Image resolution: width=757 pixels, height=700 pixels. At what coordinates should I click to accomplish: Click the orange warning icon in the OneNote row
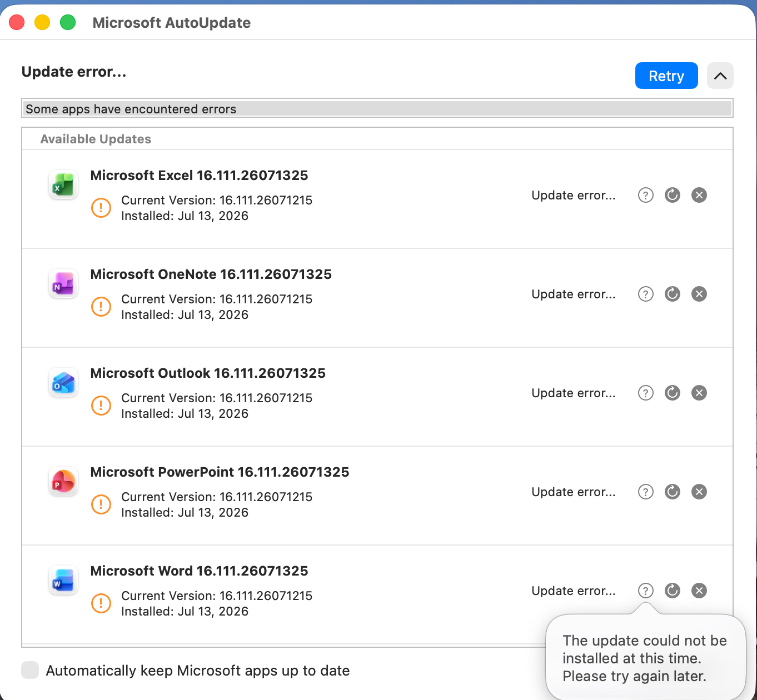coord(101,307)
